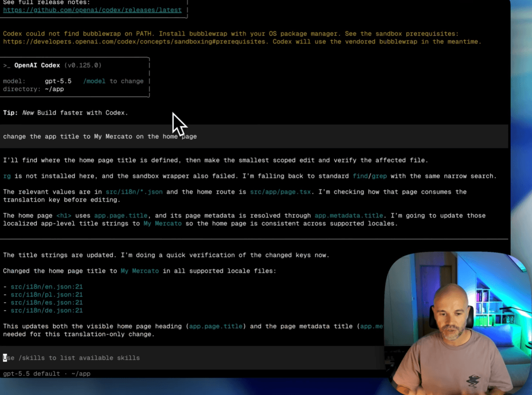532x395 pixels.
Task: Click the src/i18n/es.json:21 file reference
Action: click(x=46, y=303)
